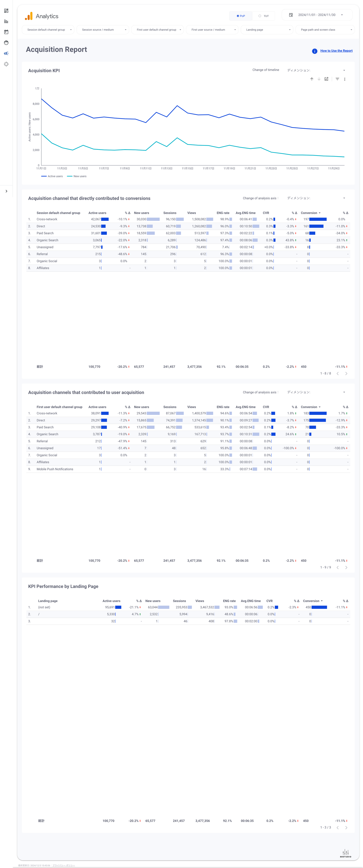This screenshot has width=363, height=868.
Task: Open the dashboard overview sidebar icon
Action: (x=6, y=11)
